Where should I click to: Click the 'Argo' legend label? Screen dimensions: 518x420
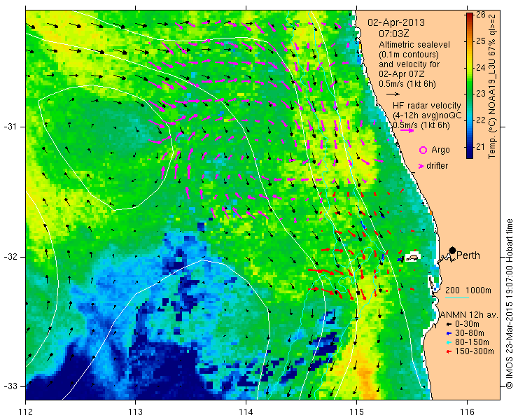coord(441,150)
